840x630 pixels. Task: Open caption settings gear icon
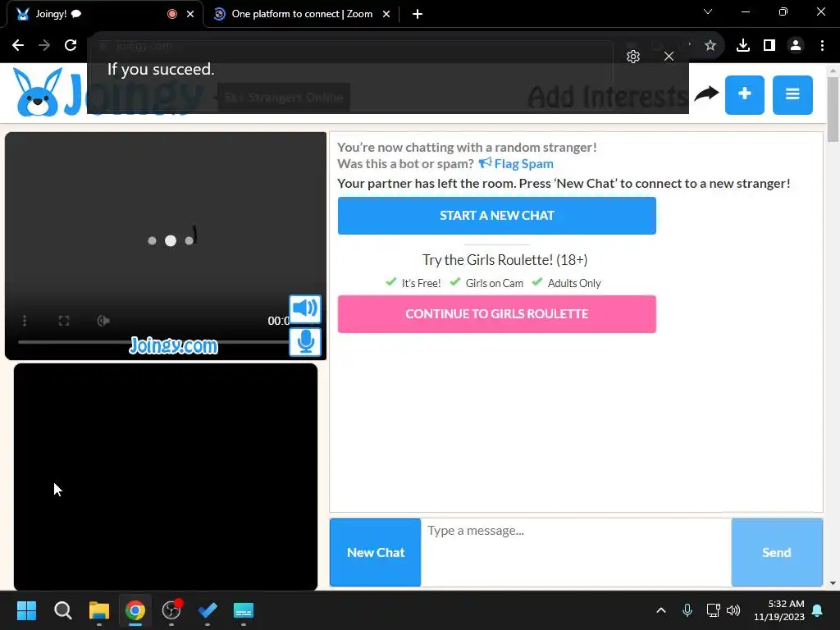633,57
